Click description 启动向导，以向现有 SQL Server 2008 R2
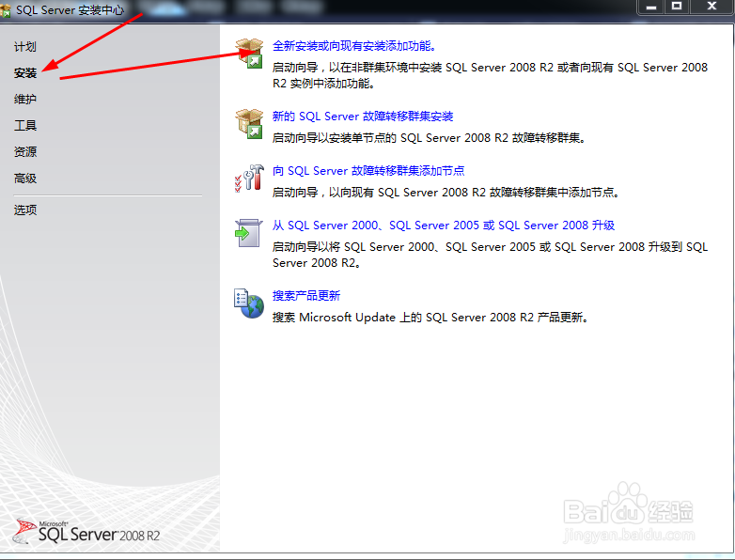Screen dimensions: 735x560 (446, 193)
